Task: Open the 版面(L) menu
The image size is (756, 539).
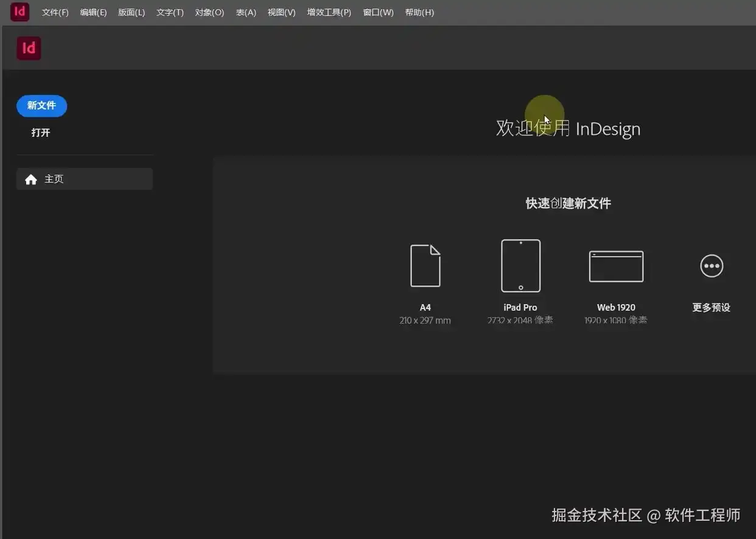Action: 131,12
